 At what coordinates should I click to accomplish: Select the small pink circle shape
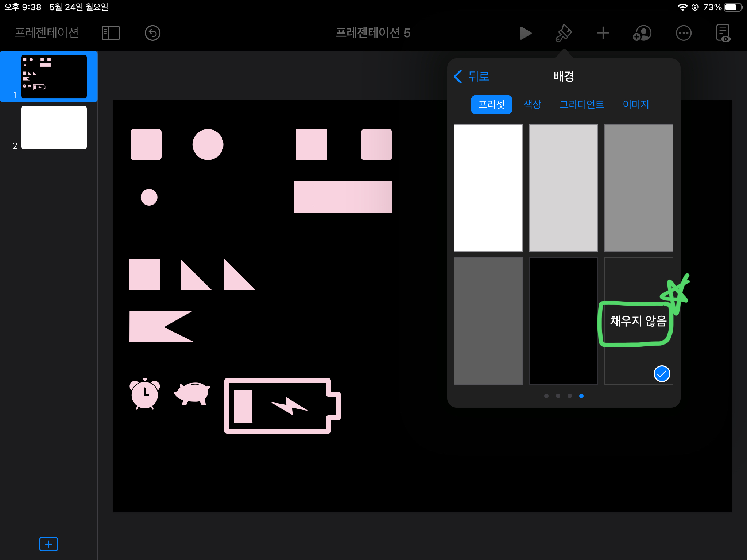[x=149, y=197]
